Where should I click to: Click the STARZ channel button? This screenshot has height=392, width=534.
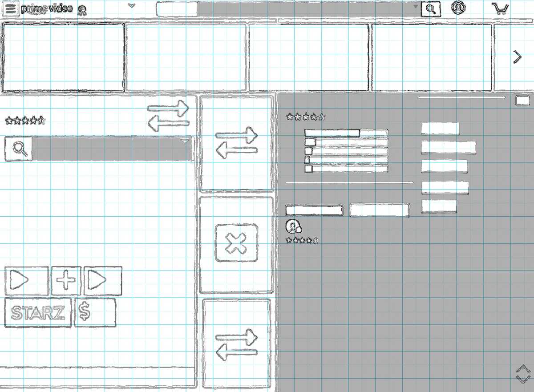click(37, 312)
